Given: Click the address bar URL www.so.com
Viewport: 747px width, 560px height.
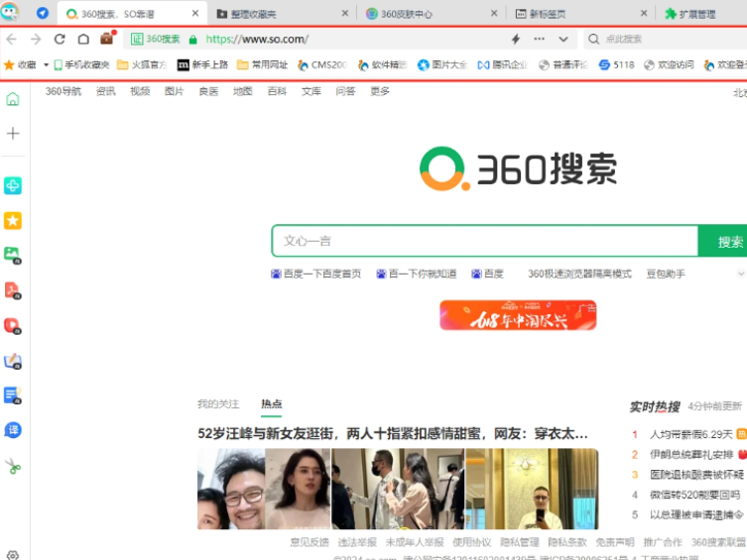Looking at the screenshot, I should (x=257, y=39).
